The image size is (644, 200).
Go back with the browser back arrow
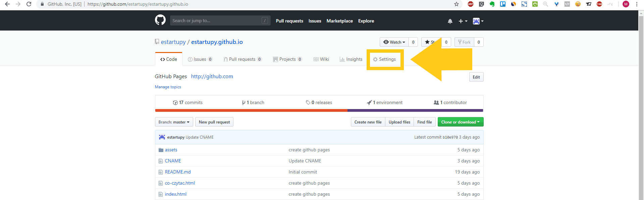7,4
